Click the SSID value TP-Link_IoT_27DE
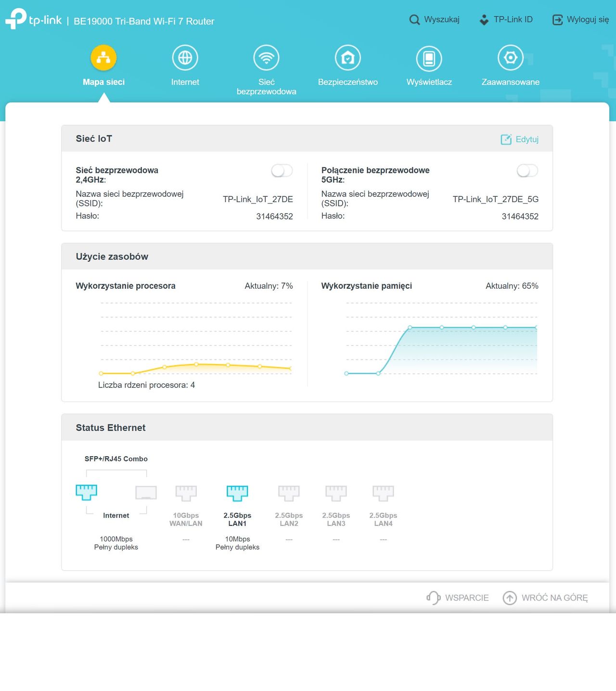The image size is (616, 691). pyautogui.click(x=258, y=199)
